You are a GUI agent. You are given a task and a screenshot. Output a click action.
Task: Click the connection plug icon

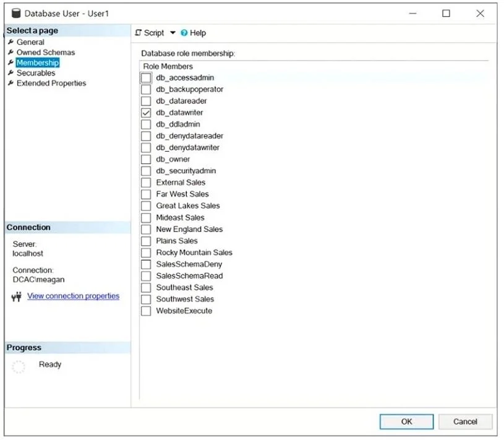tap(17, 296)
